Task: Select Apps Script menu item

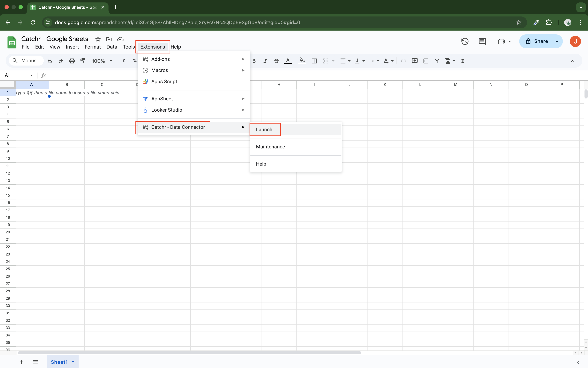Action: click(194, 81)
